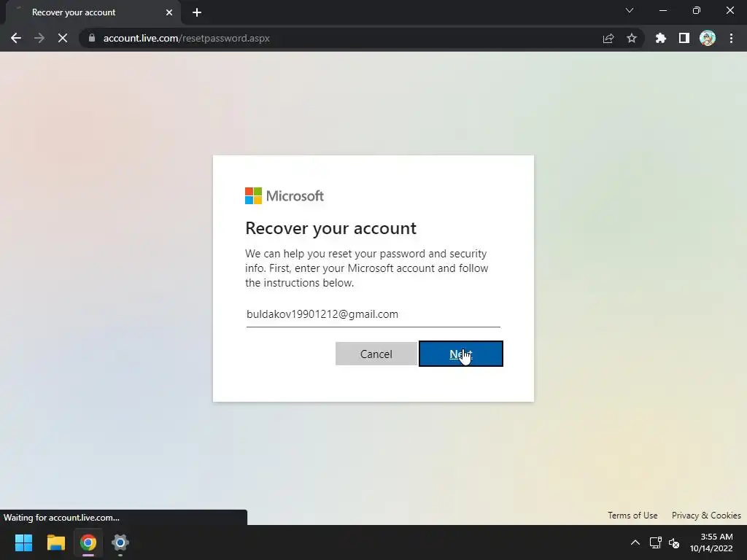Minimize the Chrome window
Image resolution: width=747 pixels, height=560 pixels.
tap(662, 10)
